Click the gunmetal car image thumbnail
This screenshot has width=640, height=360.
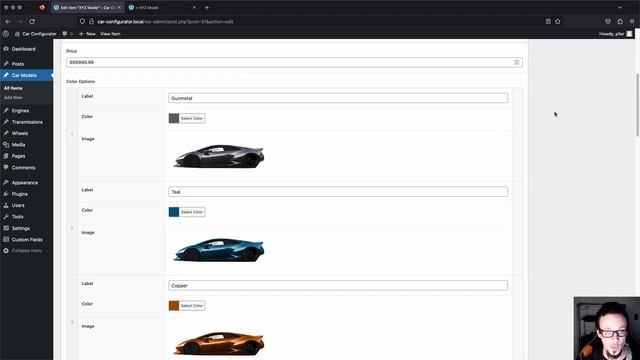(219, 156)
